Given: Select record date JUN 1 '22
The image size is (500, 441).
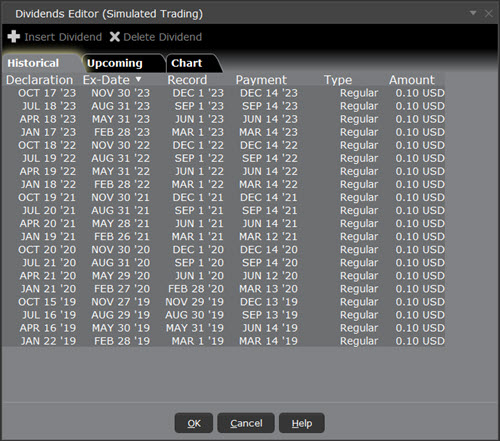Looking at the screenshot, I should (199, 171).
